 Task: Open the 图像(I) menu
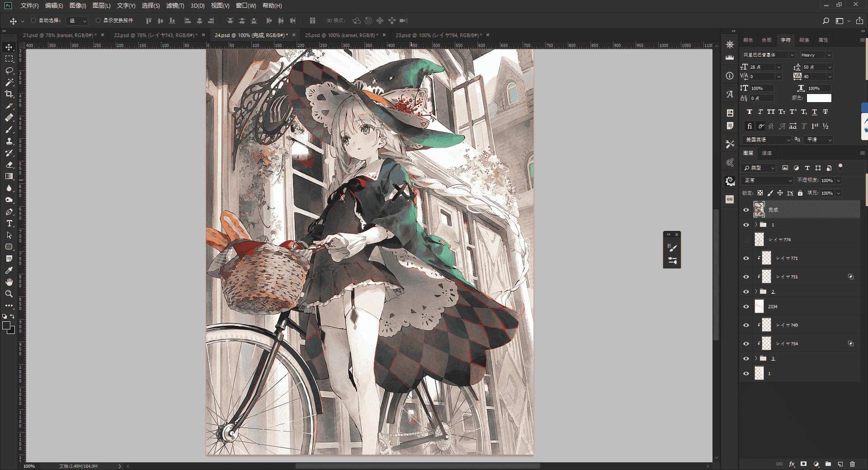pyautogui.click(x=78, y=5)
